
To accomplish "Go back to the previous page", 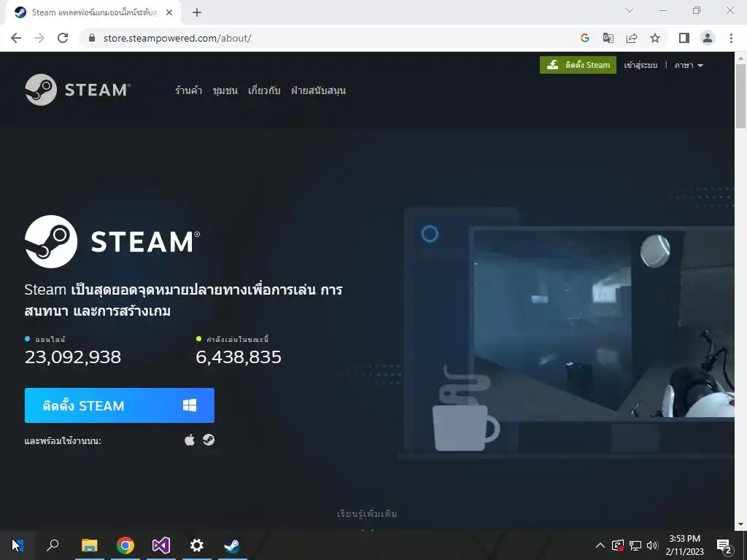I will [16, 38].
